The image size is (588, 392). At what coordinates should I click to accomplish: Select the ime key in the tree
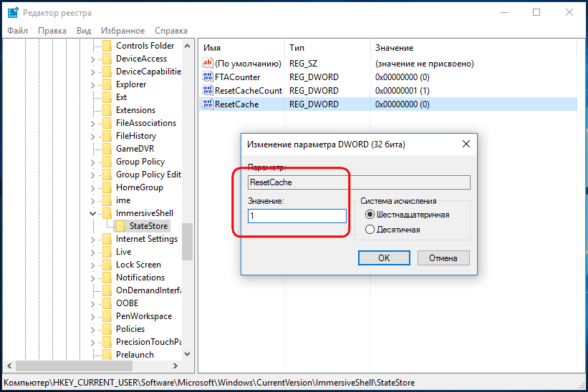123,200
